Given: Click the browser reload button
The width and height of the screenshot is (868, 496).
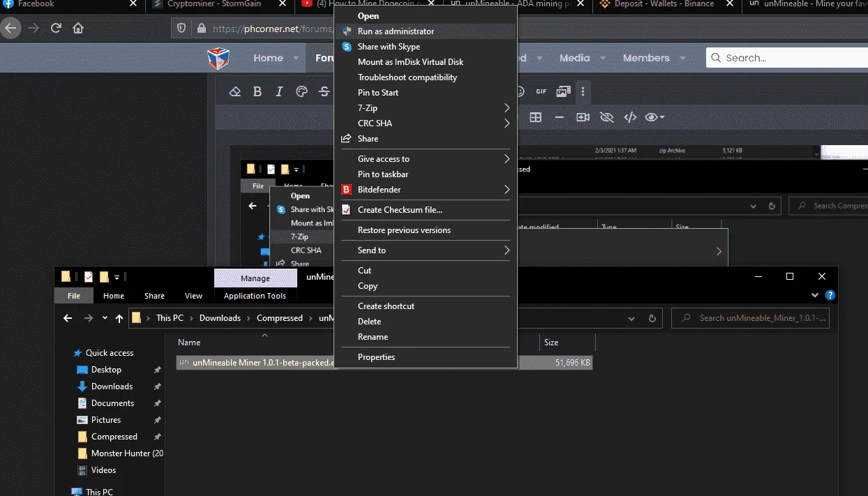Looking at the screenshot, I should pyautogui.click(x=56, y=29).
